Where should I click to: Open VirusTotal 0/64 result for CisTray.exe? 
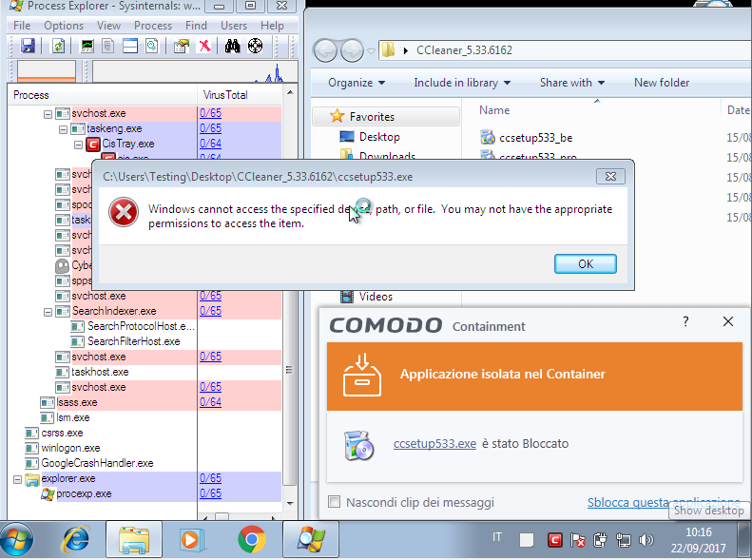[210, 144]
